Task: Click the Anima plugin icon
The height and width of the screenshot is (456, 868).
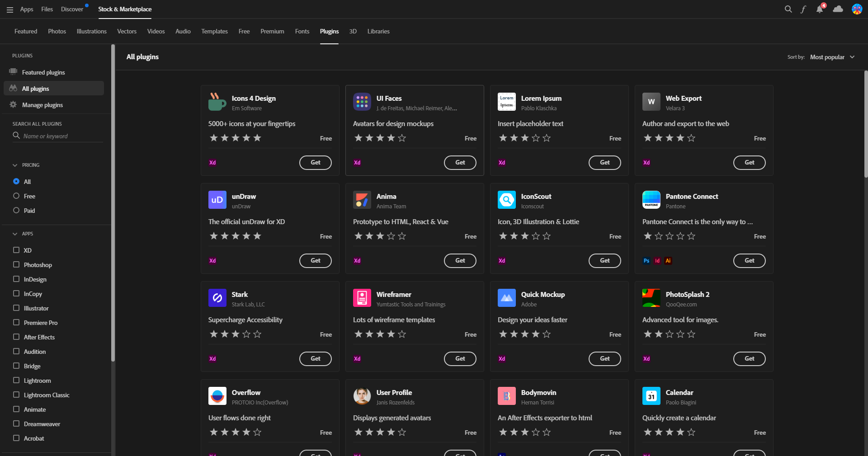Action: (x=362, y=200)
